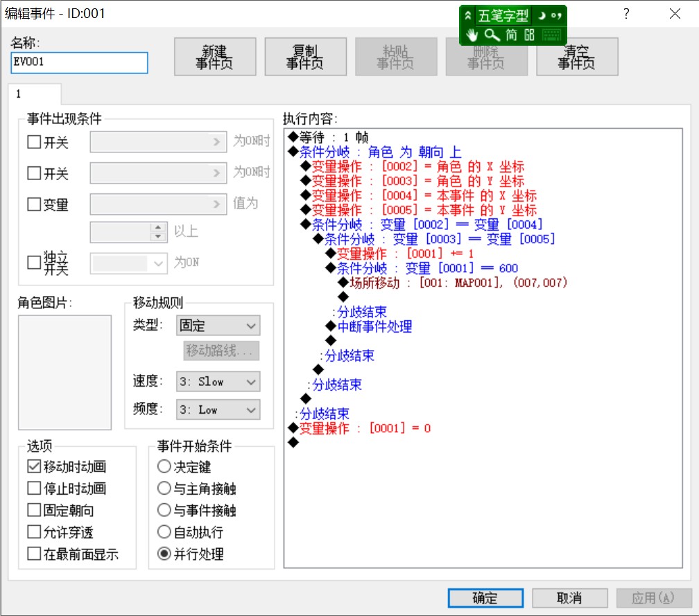Toggle the 简 simplified Chinese icon
The width and height of the screenshot is (699, 616).
511,35
